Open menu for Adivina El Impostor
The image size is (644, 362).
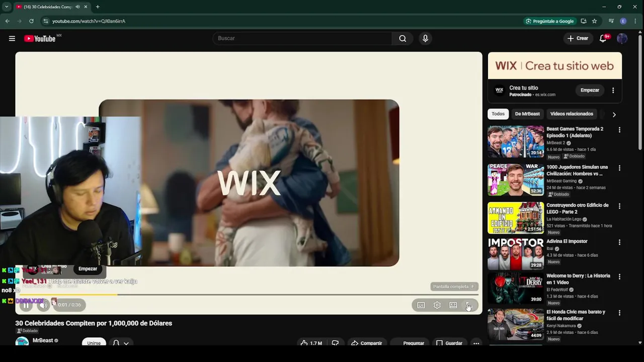pyautogui.click(x=619, y=242)
